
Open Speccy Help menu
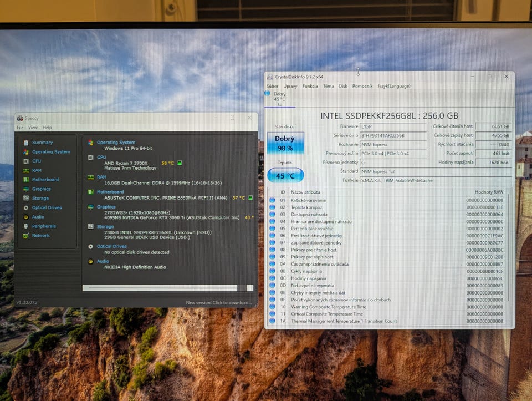point(47,128)
